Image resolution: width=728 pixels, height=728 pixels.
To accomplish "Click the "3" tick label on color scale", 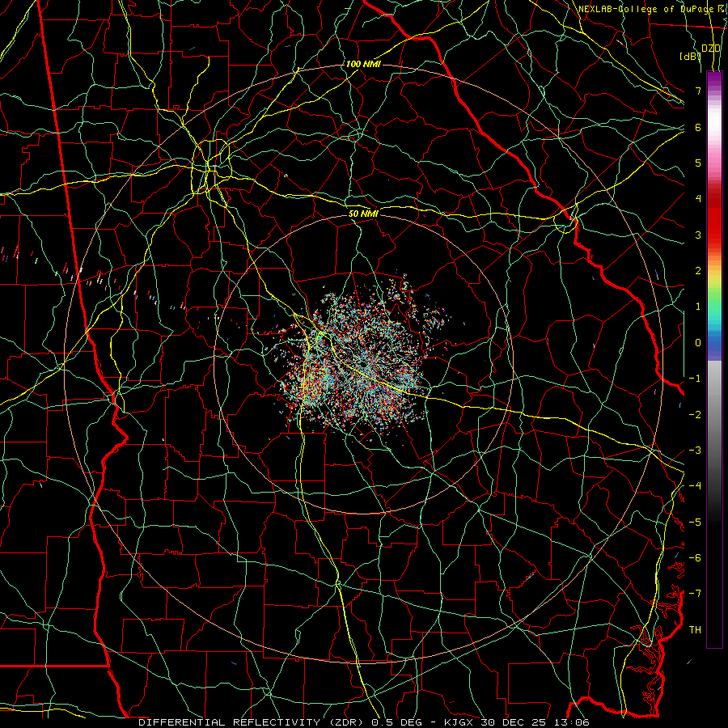I will point(698,235).
